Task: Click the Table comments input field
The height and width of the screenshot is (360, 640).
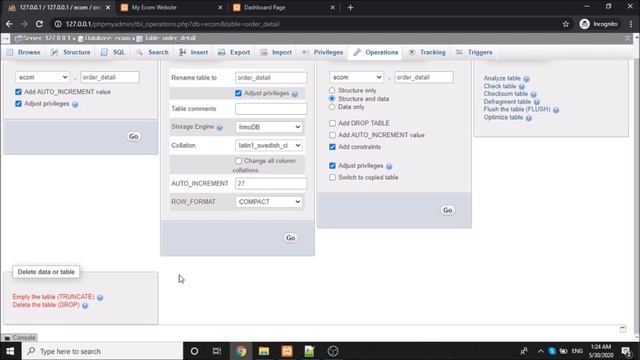Action: (271, 109)
